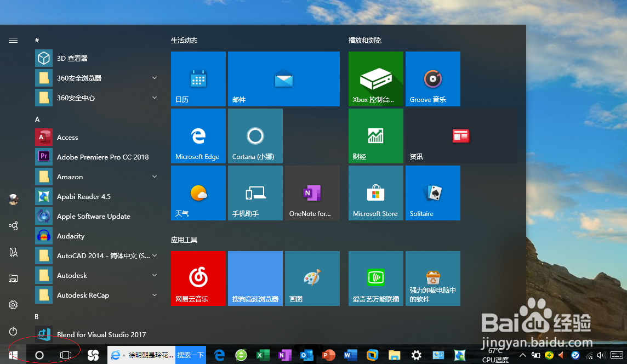This screenshot has width=627, height=364.
Task: Click the taskbar search input box
Action: pos(141,355)
